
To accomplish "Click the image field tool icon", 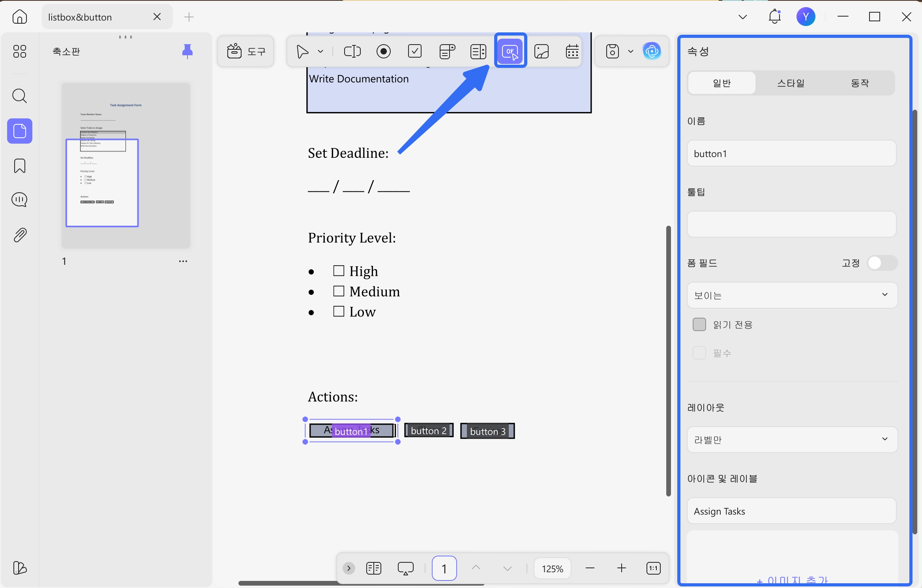I will click(x=542, y=51).
